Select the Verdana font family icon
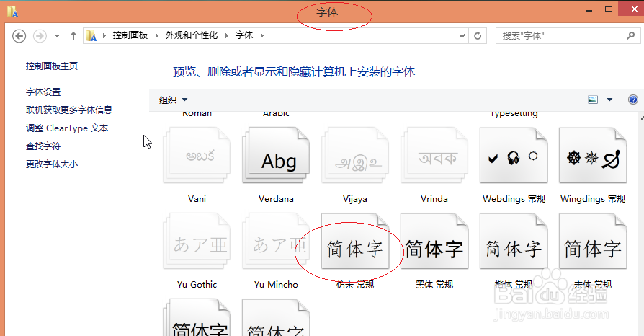Screen dimensions: 644x336 tap(276, 155)
